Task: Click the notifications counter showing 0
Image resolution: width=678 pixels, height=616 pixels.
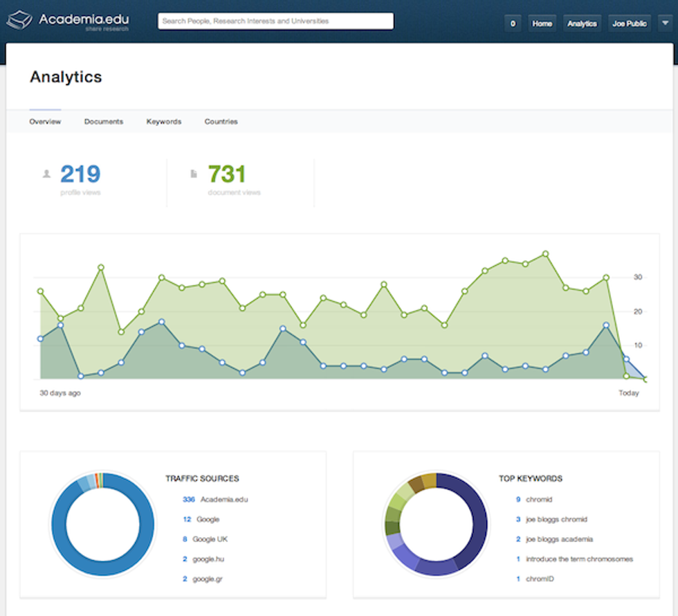Action: 513,23
